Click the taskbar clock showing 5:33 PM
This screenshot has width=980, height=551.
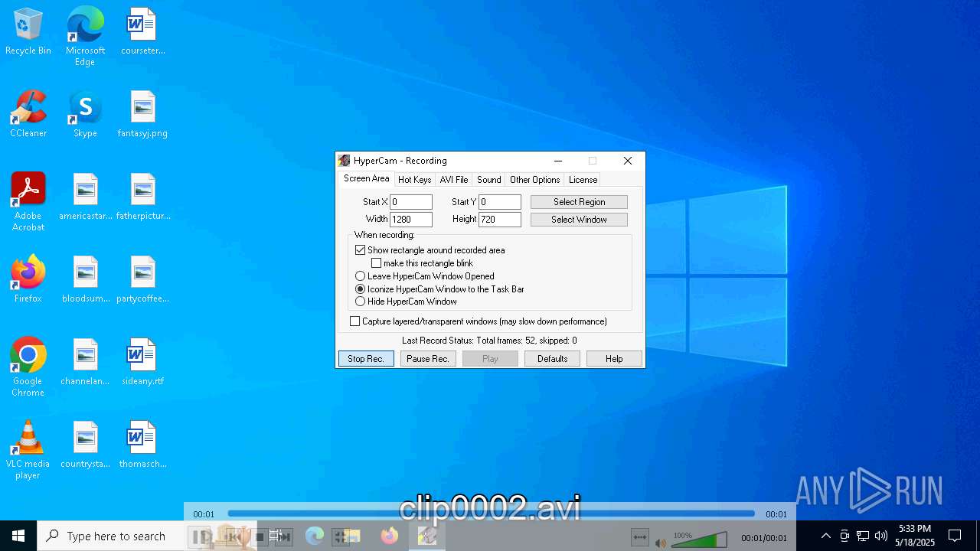click(915, 536)
